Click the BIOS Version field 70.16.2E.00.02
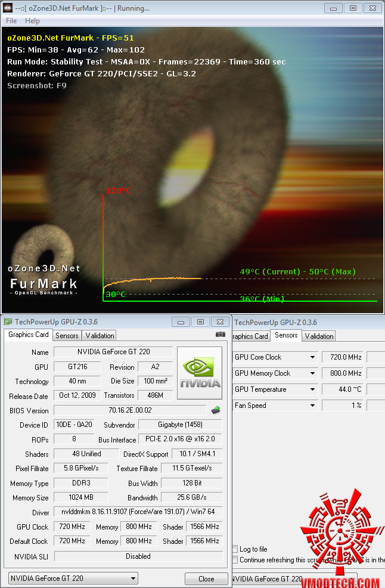The width and height of the screenshot is (385, 588). tap(130, 410)
